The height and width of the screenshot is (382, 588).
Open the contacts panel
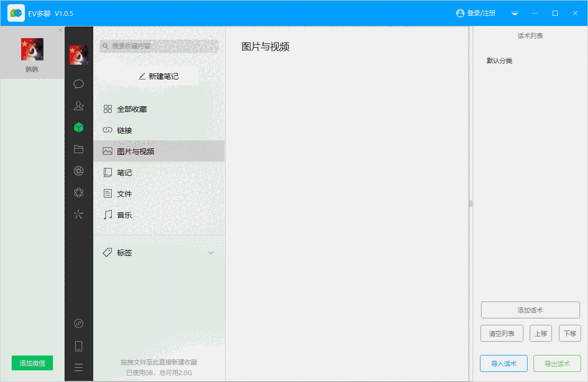tap(78, 105)
